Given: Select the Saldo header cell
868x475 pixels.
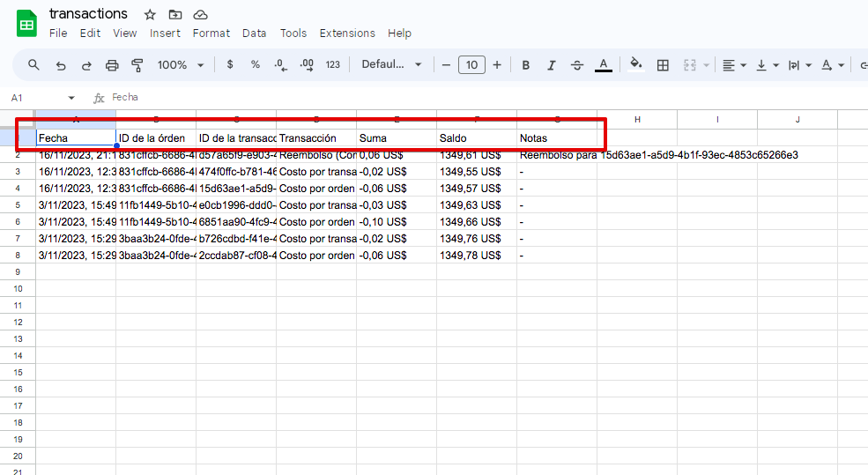Looking at the screenshot, I should (477, 137).
